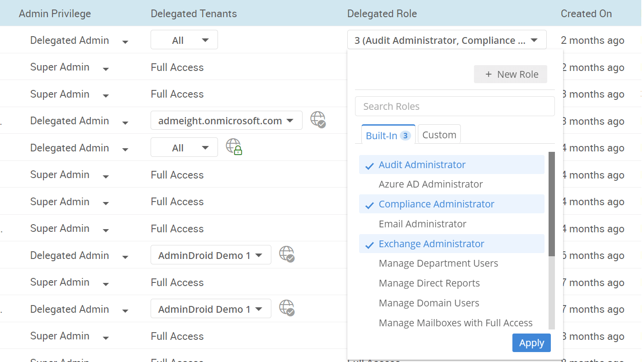Click the globe badge beside first AdminDroid Demo 1

point(287,254)
